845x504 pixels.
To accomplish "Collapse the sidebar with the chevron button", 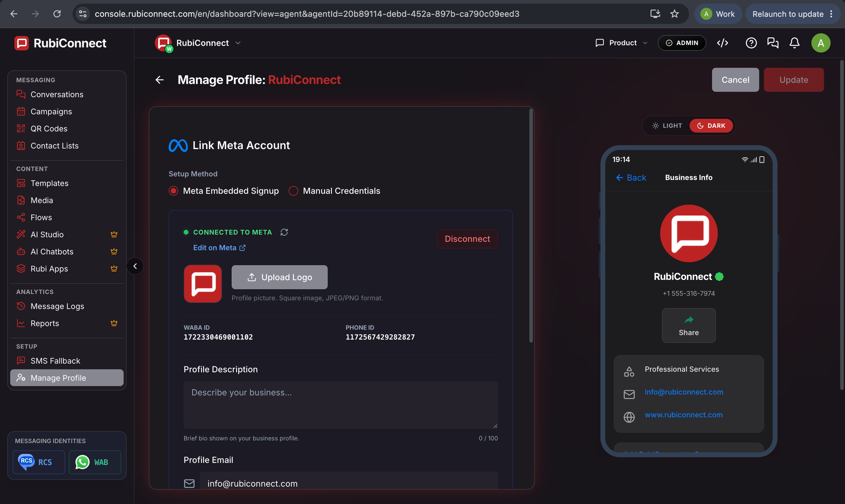I will (x=135, y=266).
